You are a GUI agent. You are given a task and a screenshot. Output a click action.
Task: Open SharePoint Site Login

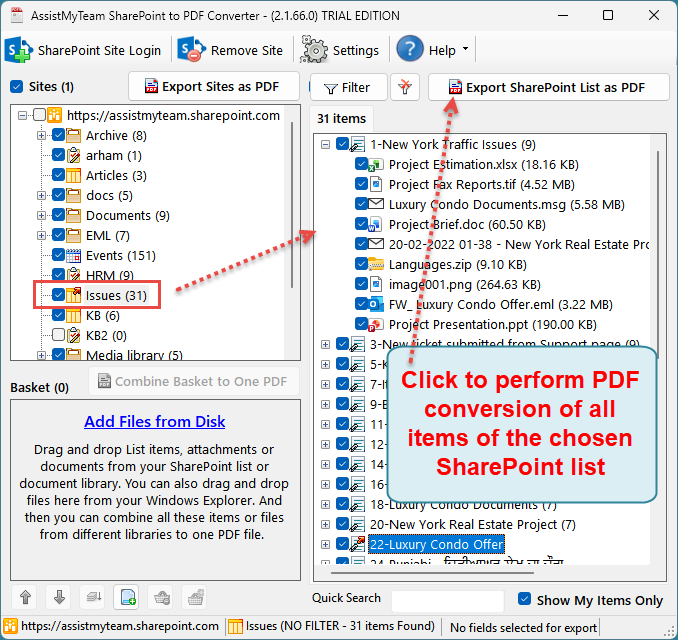coord(83,50)
